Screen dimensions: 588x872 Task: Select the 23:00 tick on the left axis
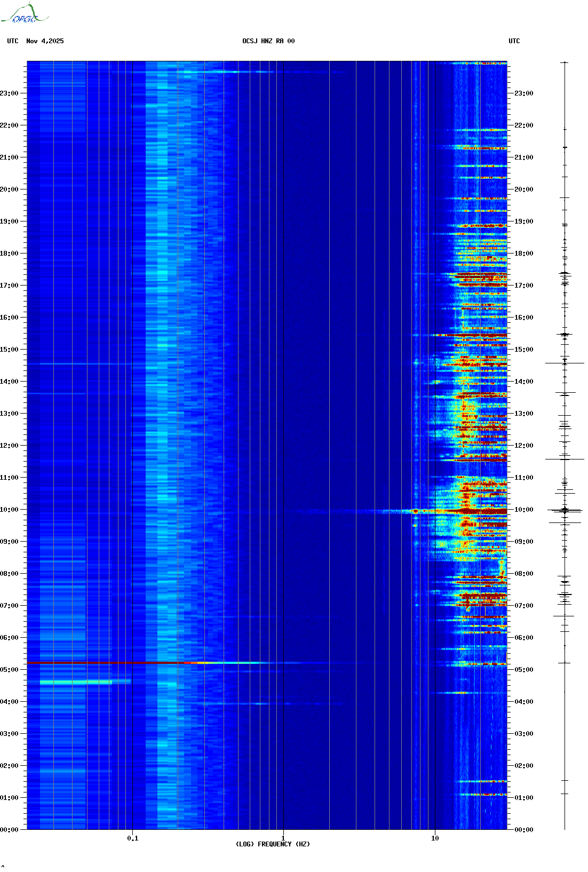(x=10, y=93)
